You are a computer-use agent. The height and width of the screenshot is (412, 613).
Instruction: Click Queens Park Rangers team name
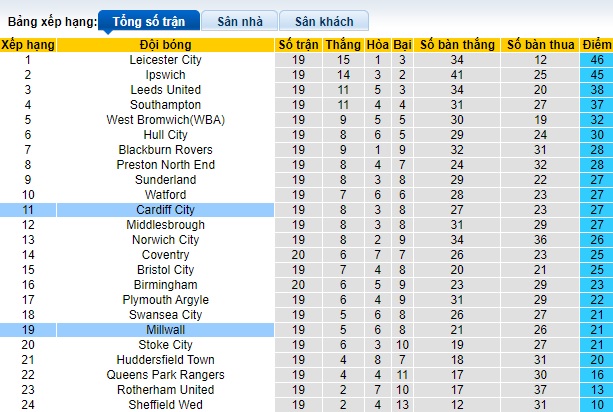166,374
